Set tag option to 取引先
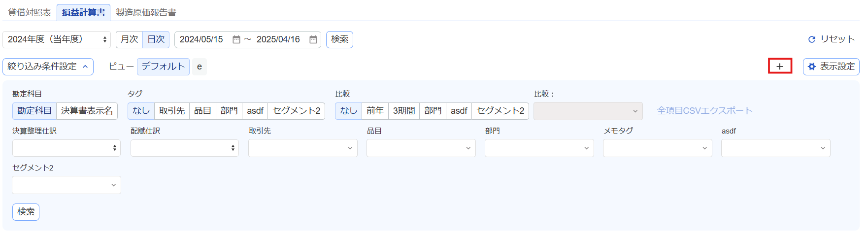Screen dimensions: 868x235 tap(171, 111)
